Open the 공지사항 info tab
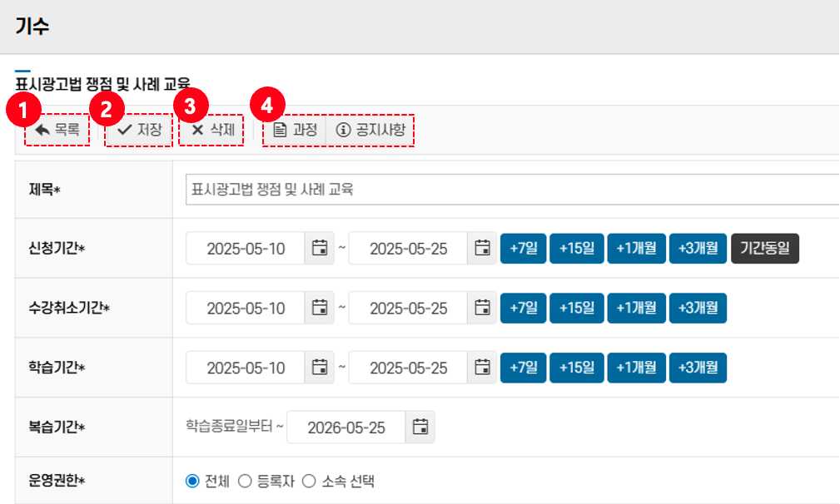Screen dimensions: 840x504 pyautogui.click(x=370, y=130)
